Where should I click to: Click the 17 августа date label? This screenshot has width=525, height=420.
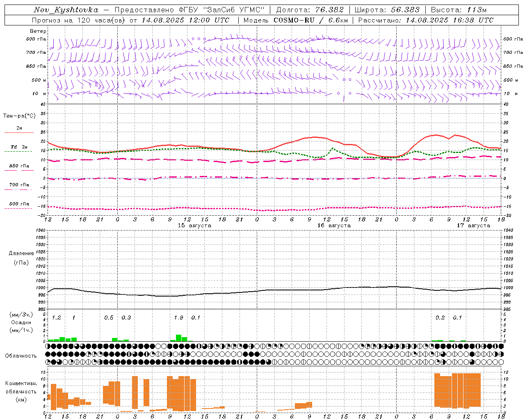pyautogui.click(x=473, y=226)
